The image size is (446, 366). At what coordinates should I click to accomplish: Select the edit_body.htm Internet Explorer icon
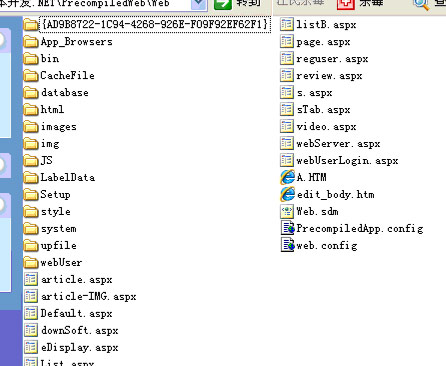(287, 194)
